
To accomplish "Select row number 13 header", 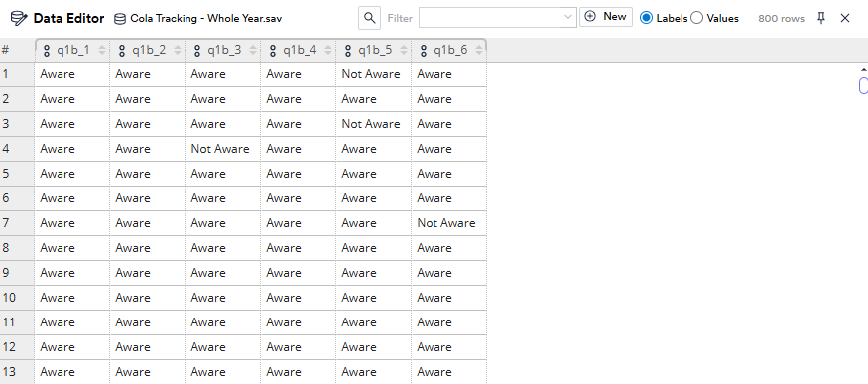I will [17, 372].
